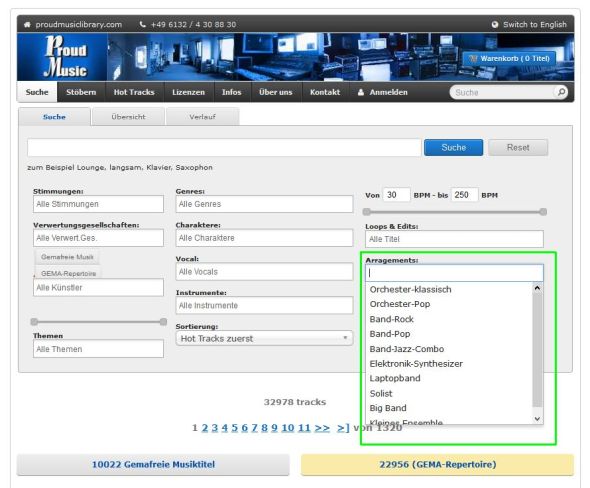Open the Alle Genres selector

point(264,204)
